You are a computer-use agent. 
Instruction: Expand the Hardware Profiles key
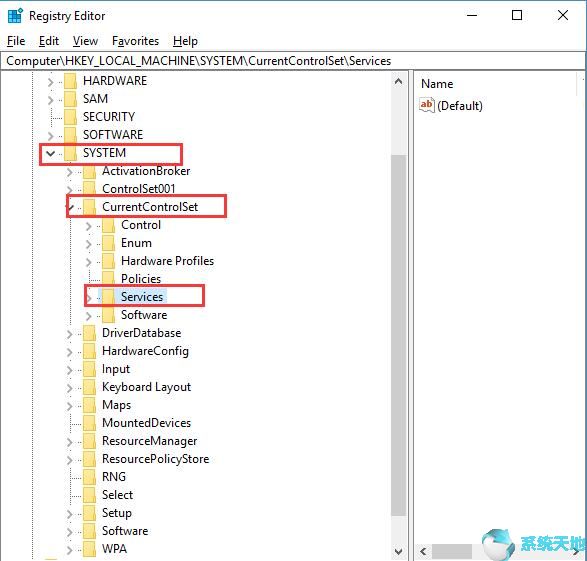[x=89, y=262]
